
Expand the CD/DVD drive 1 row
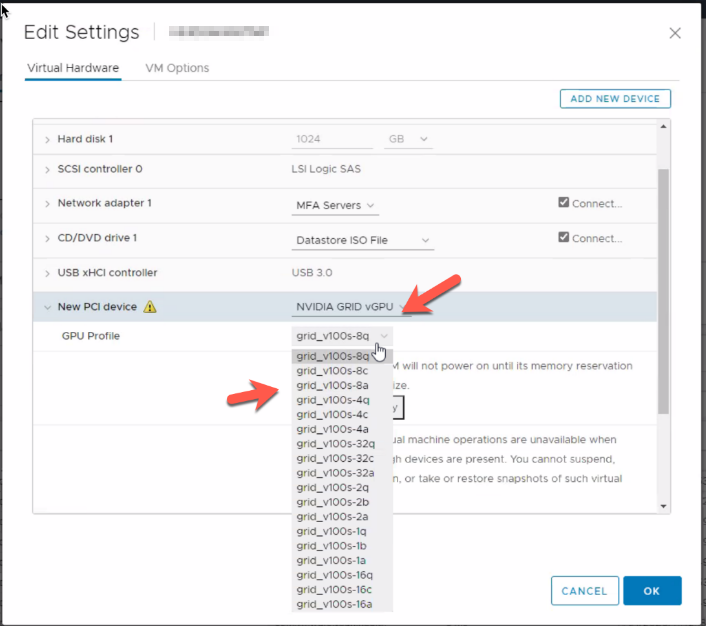(47, 239)
